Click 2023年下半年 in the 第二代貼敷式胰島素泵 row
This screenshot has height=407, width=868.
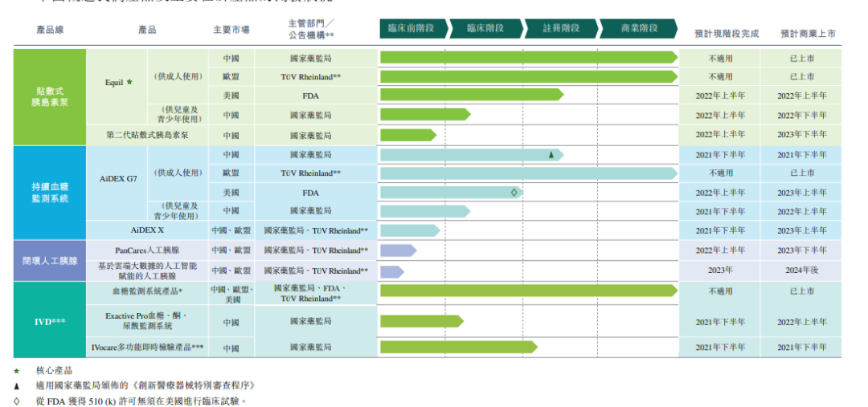coord(801,134)
